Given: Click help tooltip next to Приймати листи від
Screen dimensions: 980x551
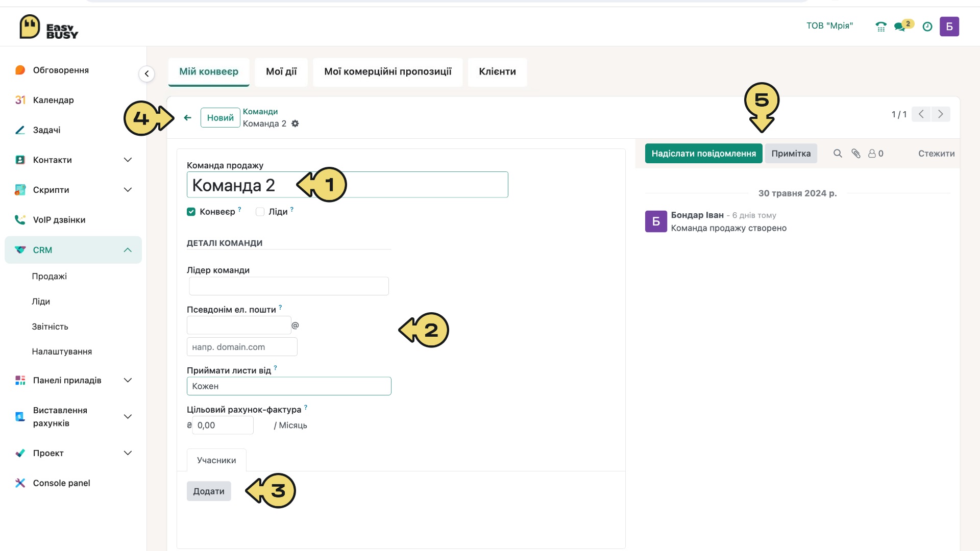Looking at the screenshot, I should pyautogui.click(x=275, y=368).
